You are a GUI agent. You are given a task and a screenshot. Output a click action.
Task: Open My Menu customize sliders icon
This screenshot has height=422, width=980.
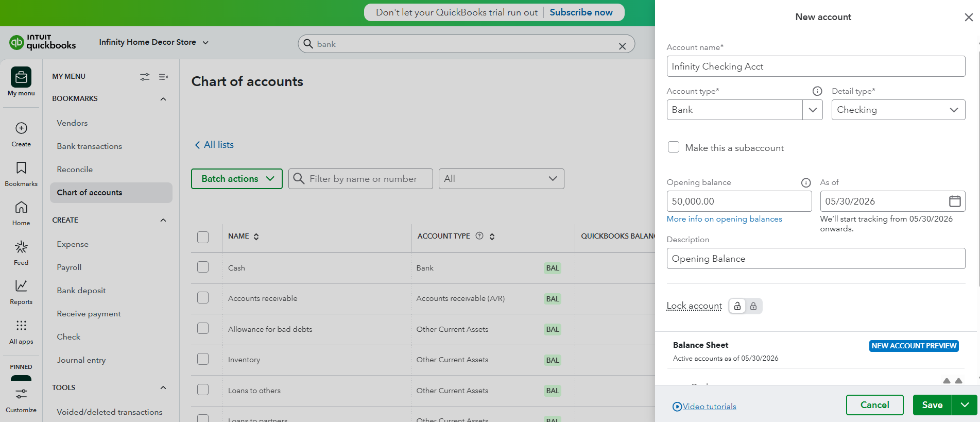click(x=145, y=77)
